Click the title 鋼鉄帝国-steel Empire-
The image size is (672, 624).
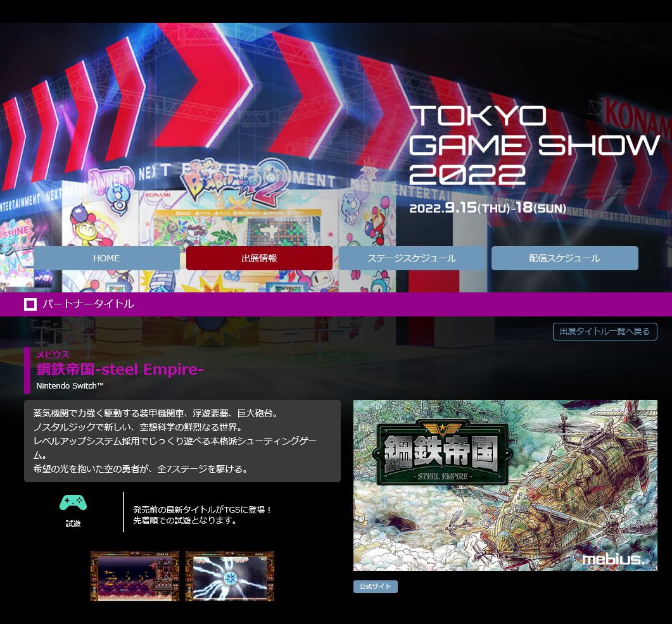120,369
